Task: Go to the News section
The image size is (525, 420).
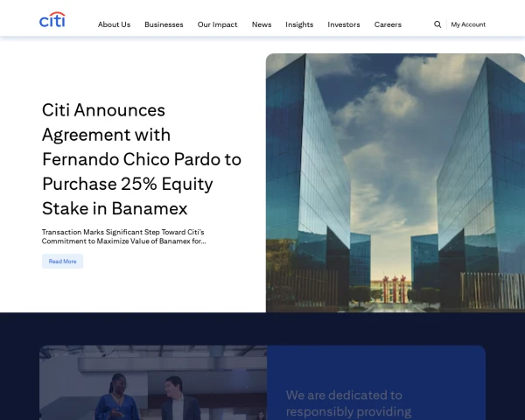Action: point(262,24)
